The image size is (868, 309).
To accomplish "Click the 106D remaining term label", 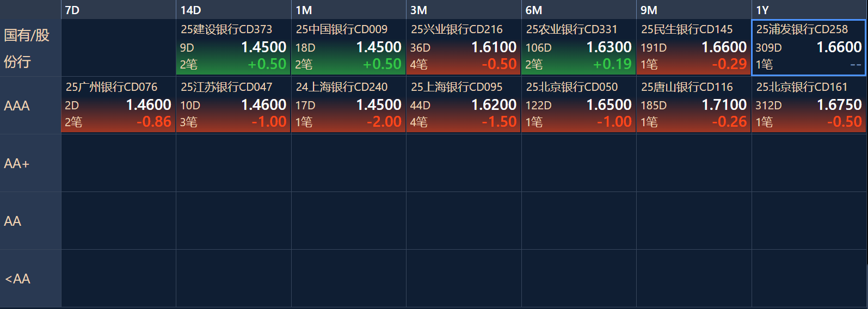I will (538, 48).
